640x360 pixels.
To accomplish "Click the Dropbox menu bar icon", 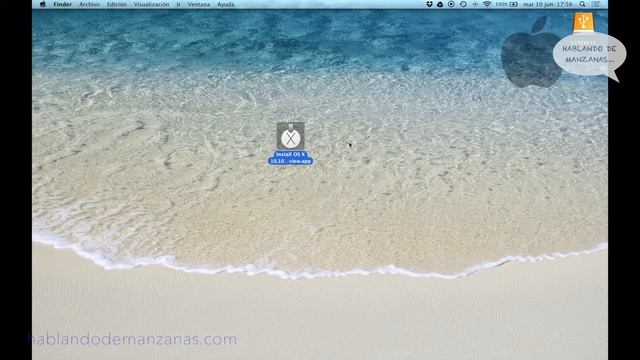I will click(429, 4).
